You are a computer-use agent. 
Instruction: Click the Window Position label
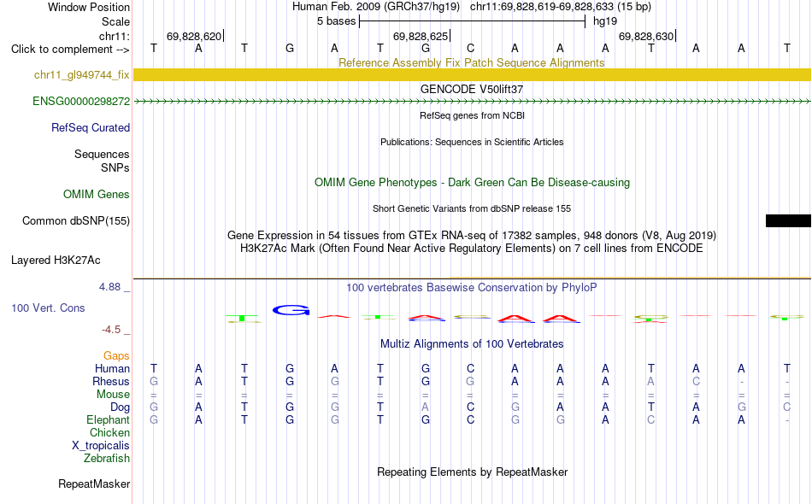(89, 7)
